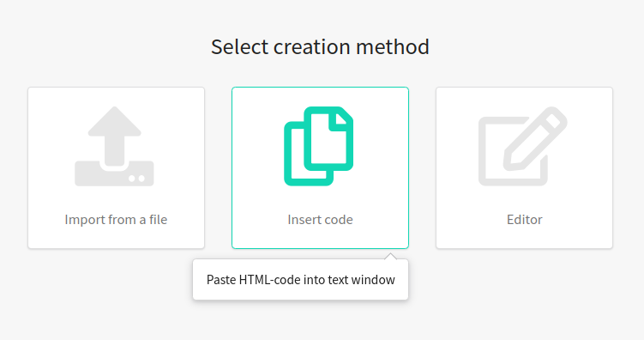Image resolution: width=644 pixels, height=340 pixels.
Task: Choose the 'Import from a file' label
Action: (x=116, y=220)
